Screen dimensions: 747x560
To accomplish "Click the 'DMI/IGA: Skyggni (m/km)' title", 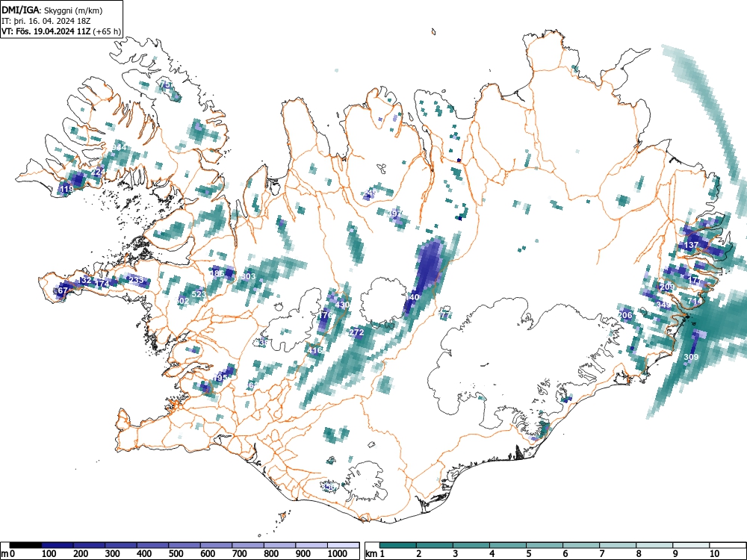I will tap(52, 10).
